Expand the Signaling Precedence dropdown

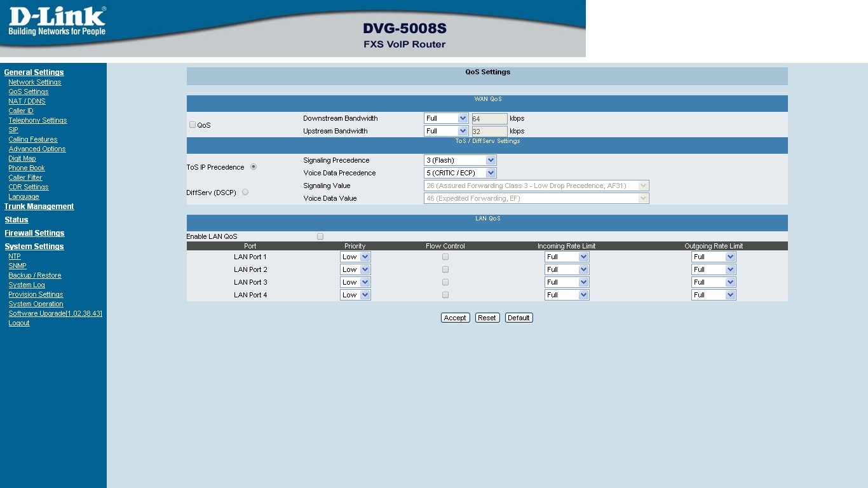click(x=460, y=160)
